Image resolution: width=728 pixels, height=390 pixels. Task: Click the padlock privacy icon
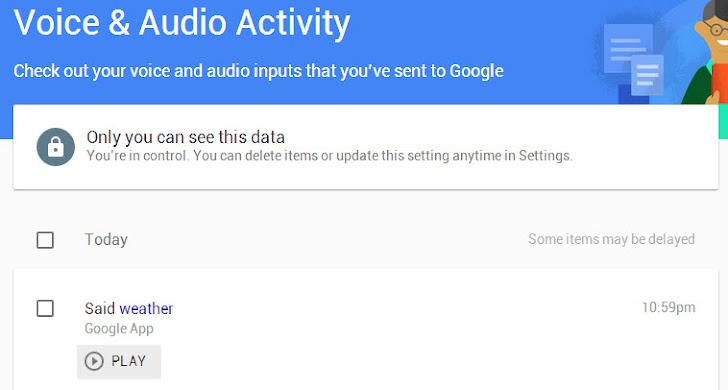pyautogui.click(x=56, y=147)
